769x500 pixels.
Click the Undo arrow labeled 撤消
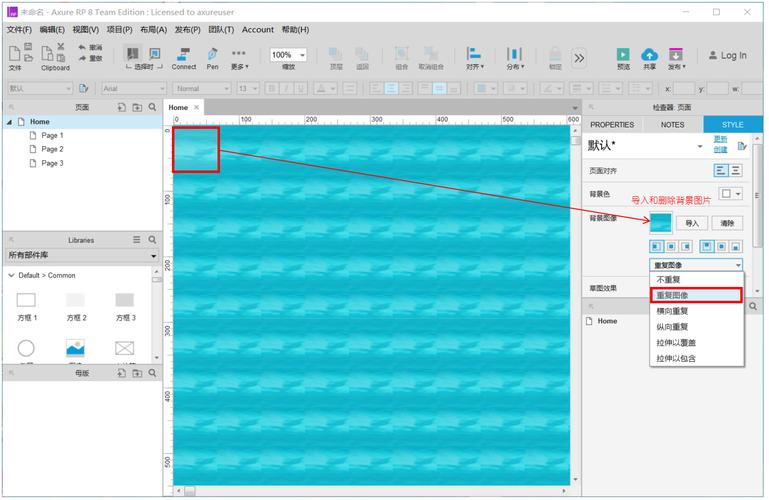point(90,47)
